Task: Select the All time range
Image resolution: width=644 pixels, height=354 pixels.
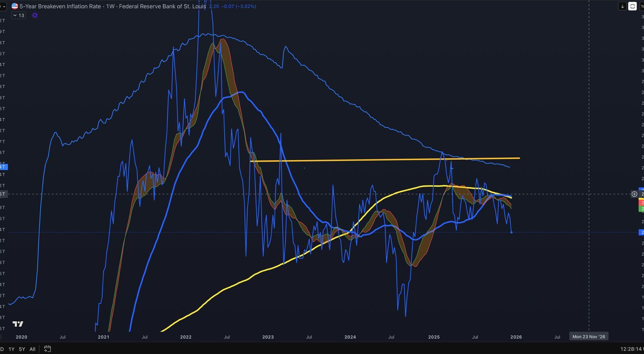Action: (33, 349)
